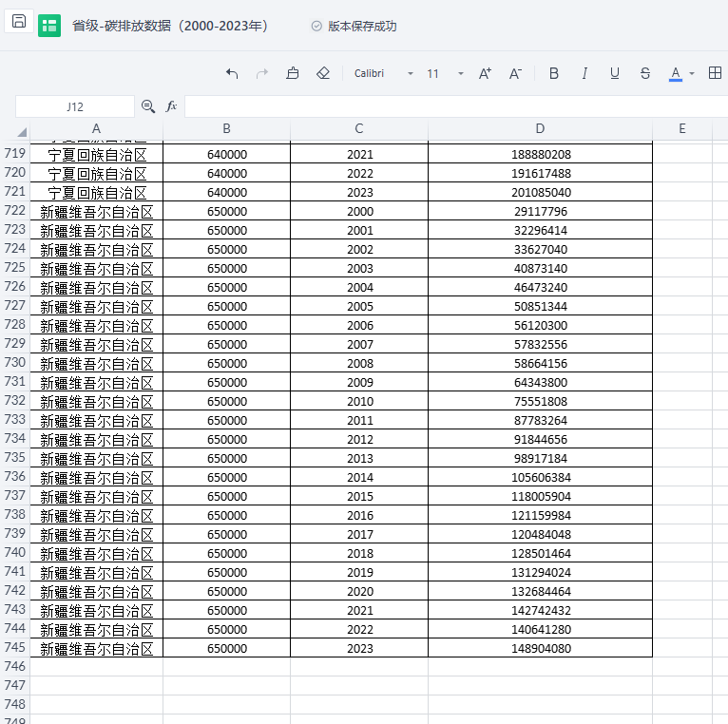Toggle bold formatting
The image size is (728, 724).
(x=553, y=73)
